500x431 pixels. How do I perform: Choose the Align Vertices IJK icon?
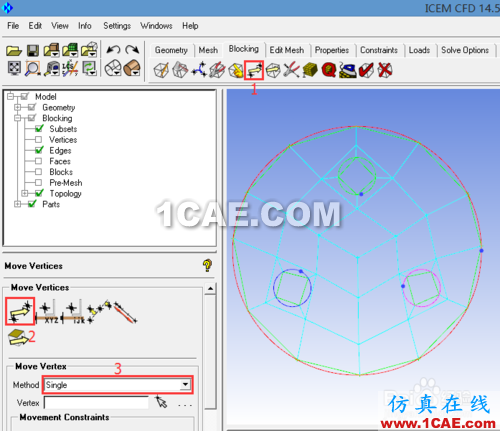tap(73, 312)
